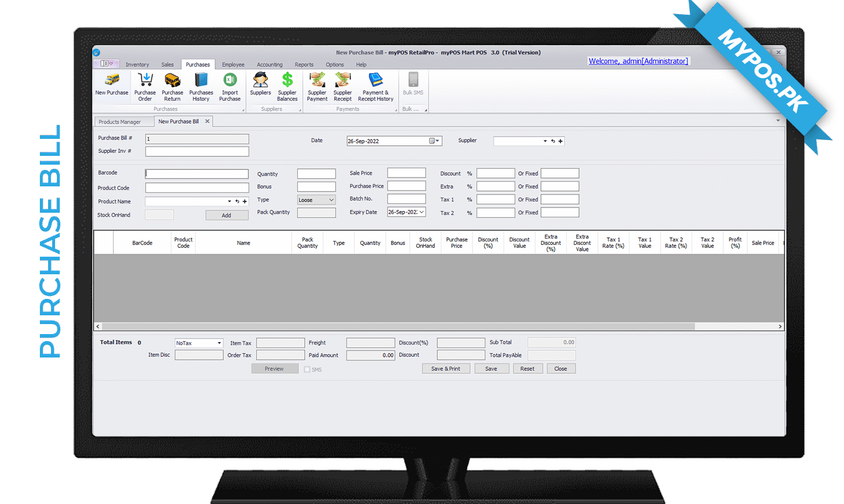Enable the SMS checkbox
Screen dimensions: 844x504
pyautogui.click(x=307, y=370)
